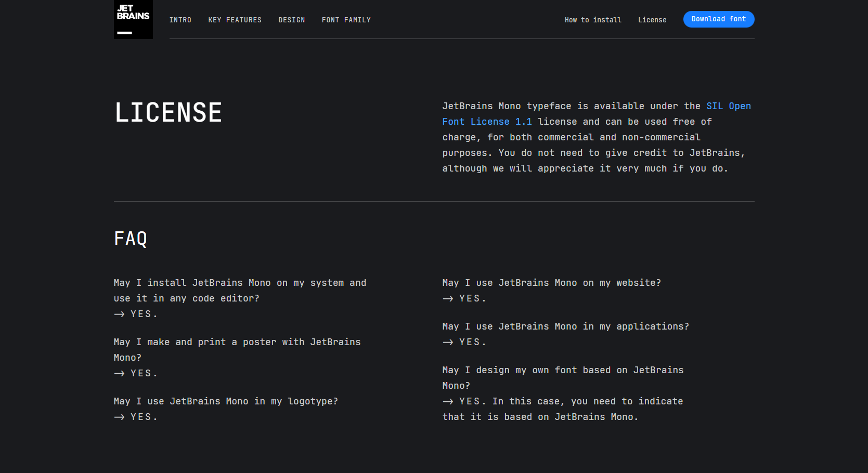The width and height of the screenshot is (868, 473).
Task: Click the Download font button
Action: pos(719,19)
